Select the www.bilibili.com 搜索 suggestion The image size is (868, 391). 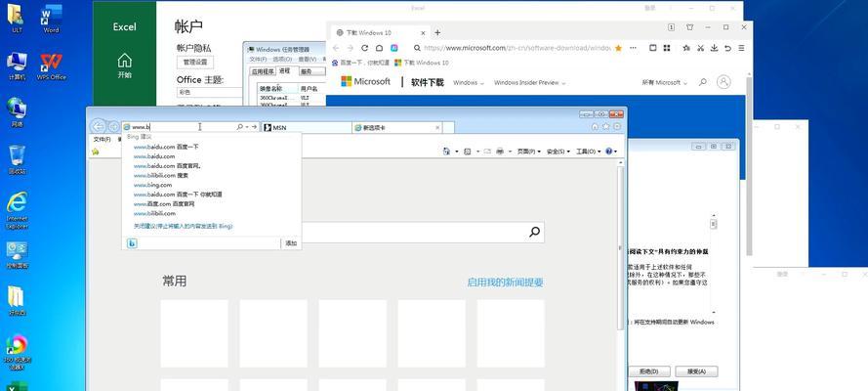coord(161,175)
